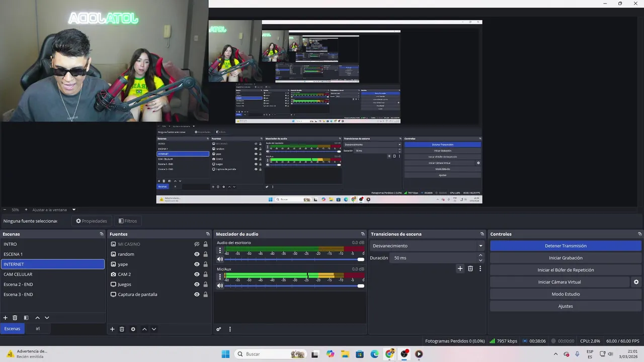This screenshot has width=644, height=362.
Task: Hide the juegos source
Action: pyautogui.click(x=197, y=285)
